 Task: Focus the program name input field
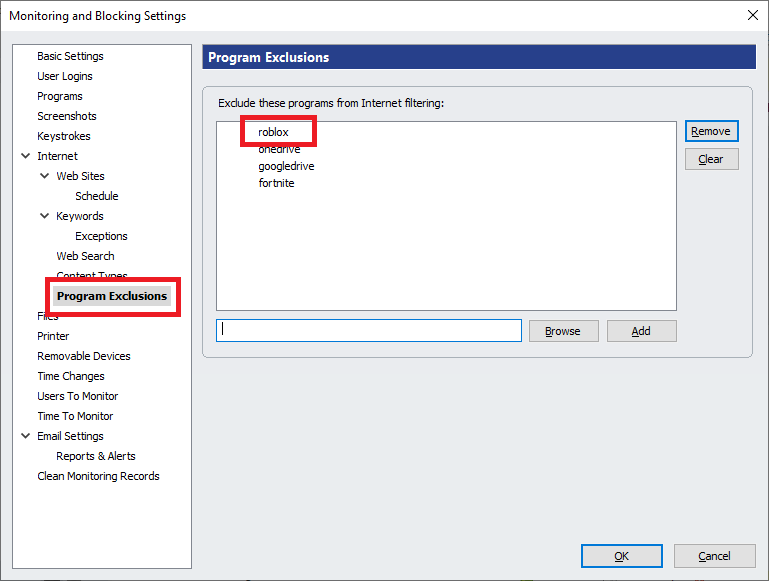coord(369,330)
